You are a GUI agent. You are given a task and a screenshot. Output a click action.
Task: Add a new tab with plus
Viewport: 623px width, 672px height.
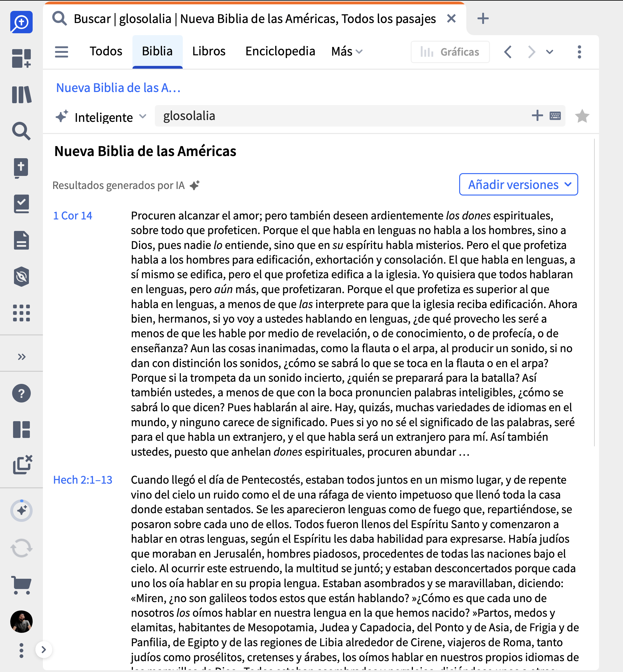point(483,19)
